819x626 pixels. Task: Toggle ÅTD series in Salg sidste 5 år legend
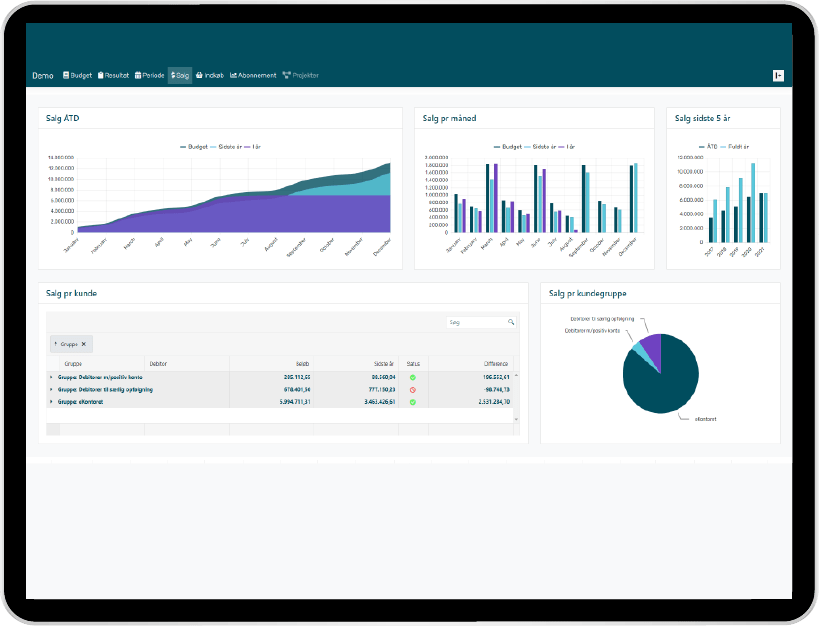[708, 147]
